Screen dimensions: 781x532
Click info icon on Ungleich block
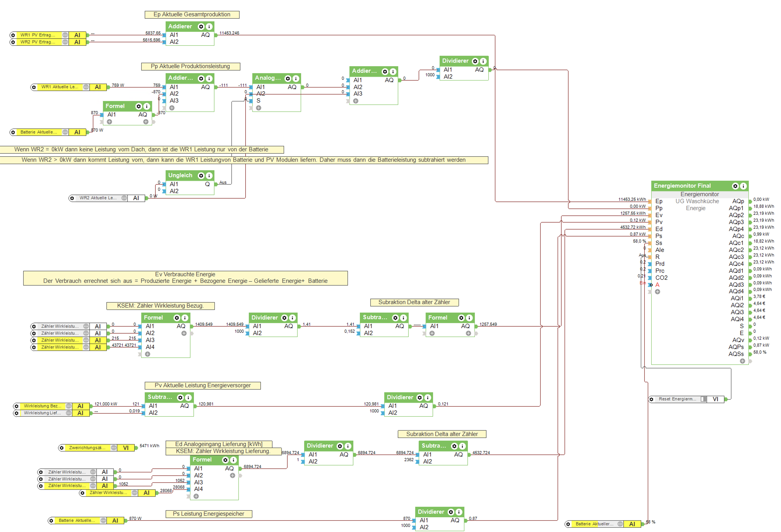[x=209, y=175]
